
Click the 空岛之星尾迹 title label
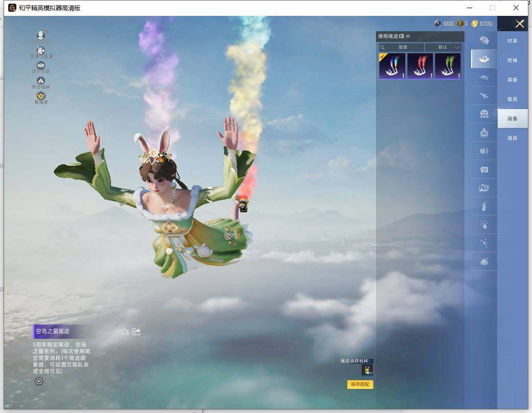point(53,331)
